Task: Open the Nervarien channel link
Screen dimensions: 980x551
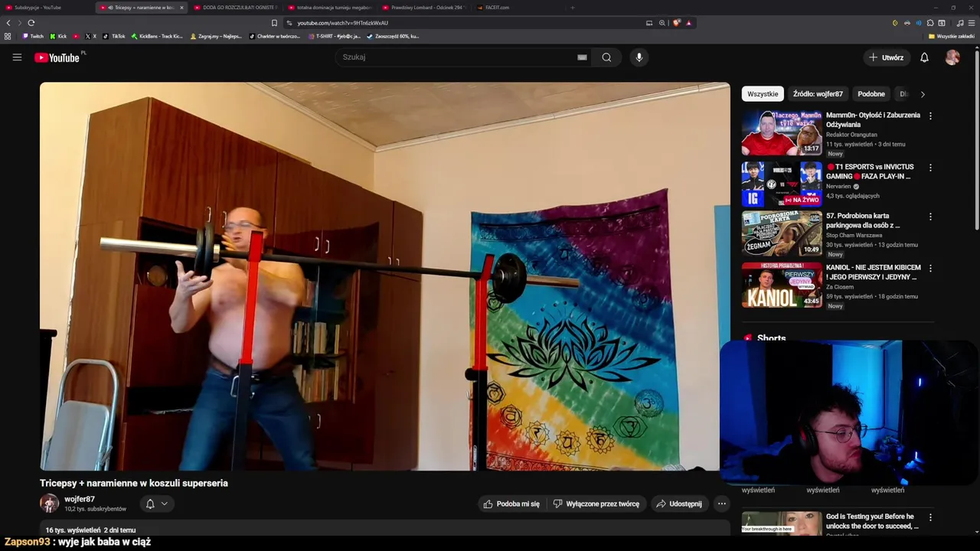Action: pos(838,186)
